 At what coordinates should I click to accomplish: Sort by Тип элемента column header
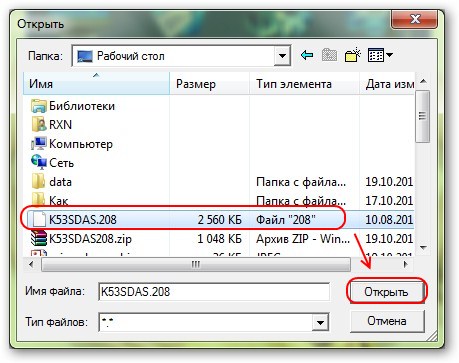304,84
